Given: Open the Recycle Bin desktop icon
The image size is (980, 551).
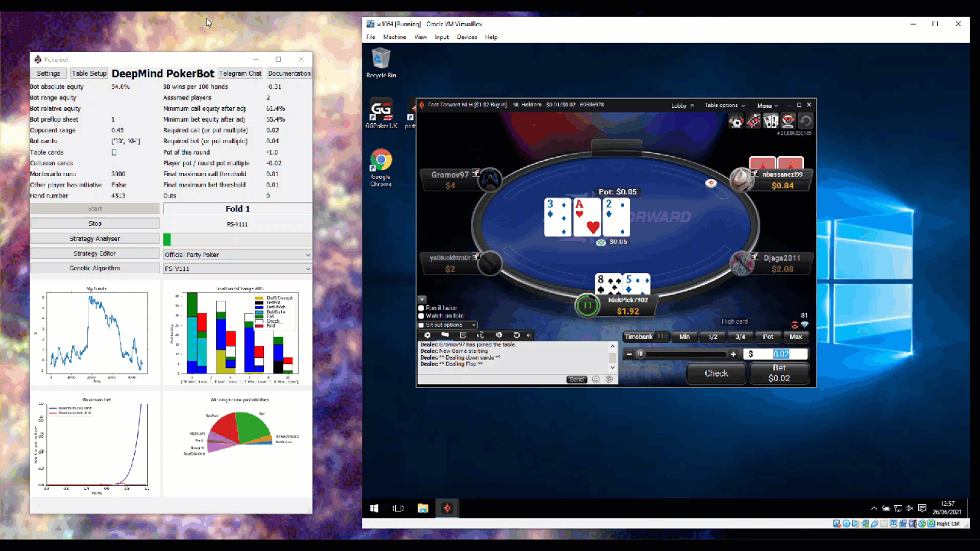Looking at the screenshot, I should (x=380, y=63).
